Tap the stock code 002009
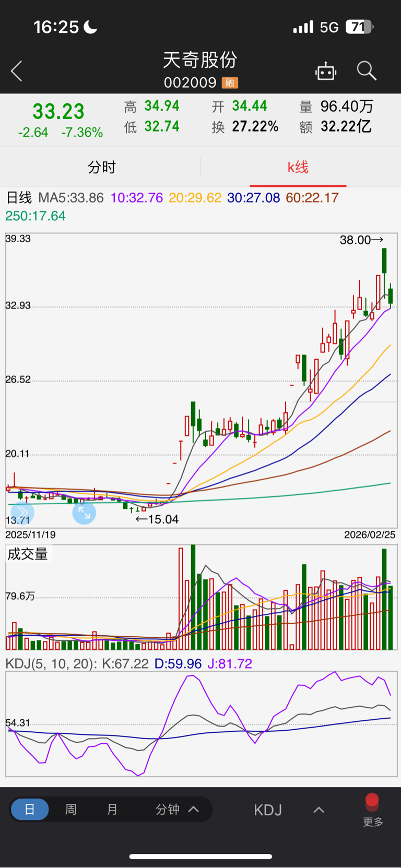 [x=190, y=82]
